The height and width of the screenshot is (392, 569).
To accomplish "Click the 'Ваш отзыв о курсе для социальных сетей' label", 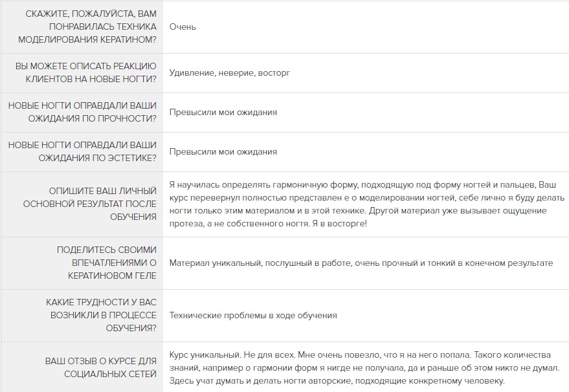I will [100, 367].
